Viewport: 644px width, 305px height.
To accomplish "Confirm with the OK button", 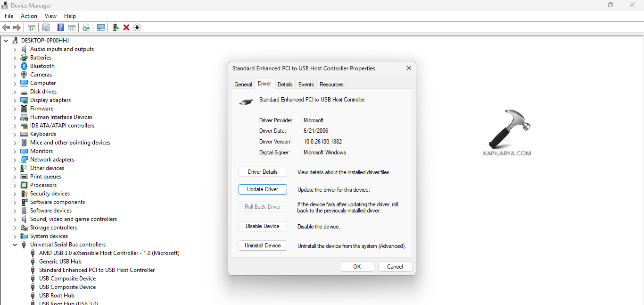I will (x=357, y=266).
